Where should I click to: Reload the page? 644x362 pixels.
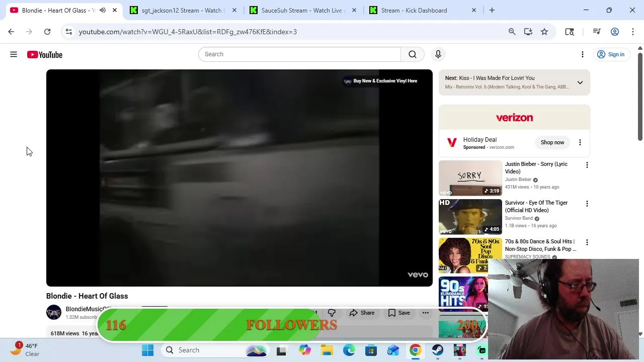[x=47, y=32]
